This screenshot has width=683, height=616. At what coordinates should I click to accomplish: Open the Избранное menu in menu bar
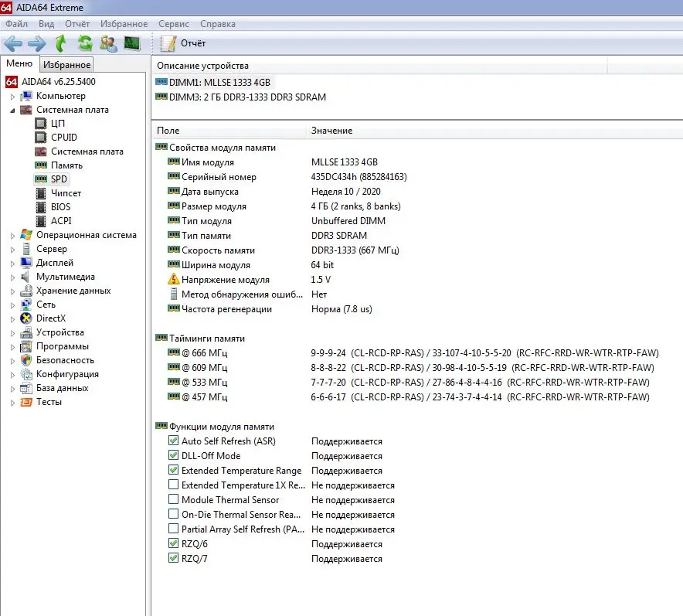point(124,24)
